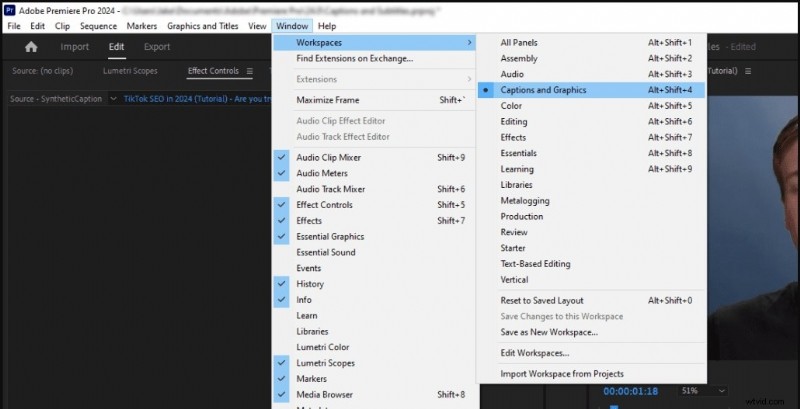Viewport: 800px width, 409px height.
Task: Open Effect Controls panel menu icon
Action: (x=249, y=71)
